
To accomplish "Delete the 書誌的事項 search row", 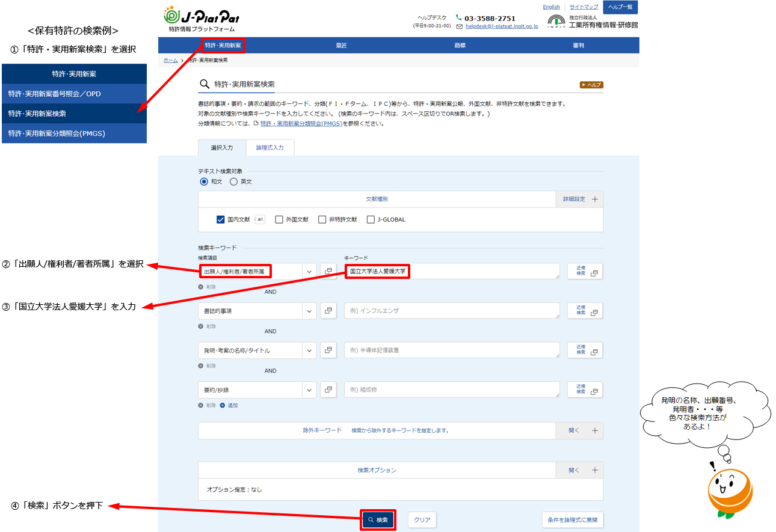I will tap(207, 326).
